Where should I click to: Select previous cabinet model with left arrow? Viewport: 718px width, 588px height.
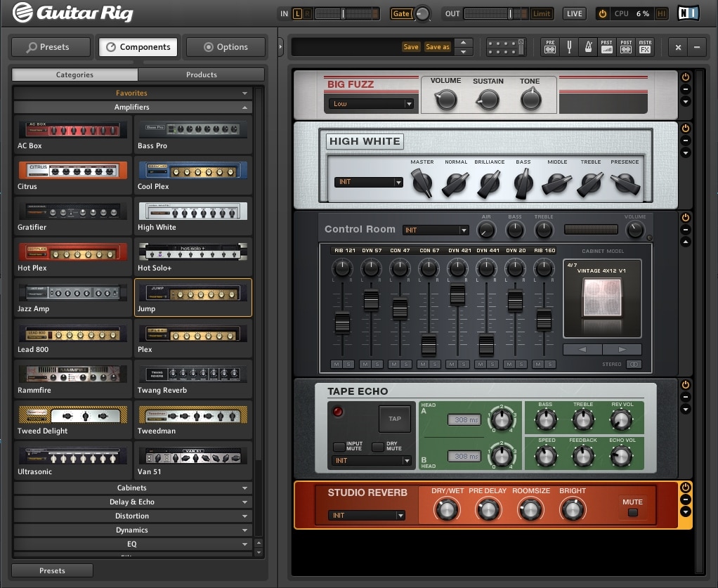(x=582, y=349)
